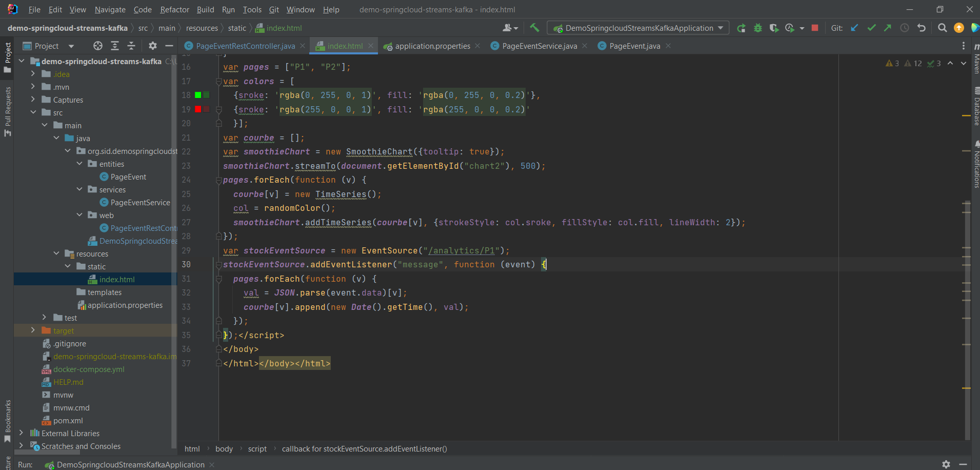Collapse the entities package folder
Image resolution: width=980 pixels, height=470 pixels.
click(79, 164)
